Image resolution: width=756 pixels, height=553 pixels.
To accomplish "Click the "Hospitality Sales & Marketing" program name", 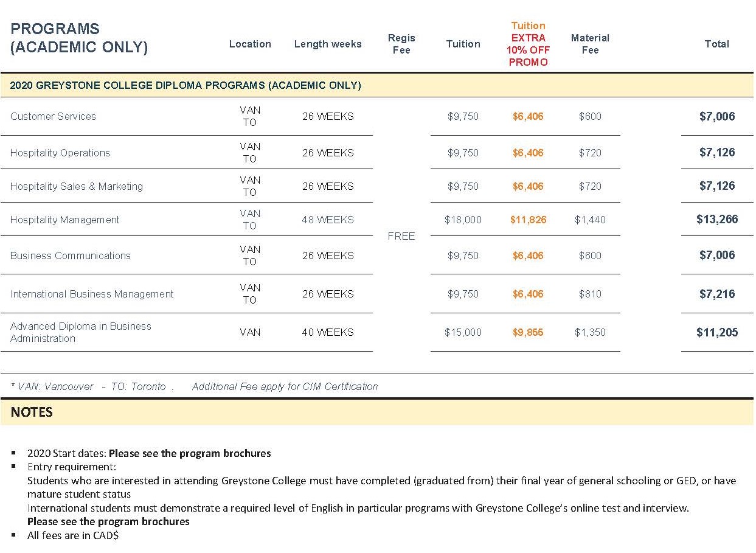I will click(x=77, y=186).
